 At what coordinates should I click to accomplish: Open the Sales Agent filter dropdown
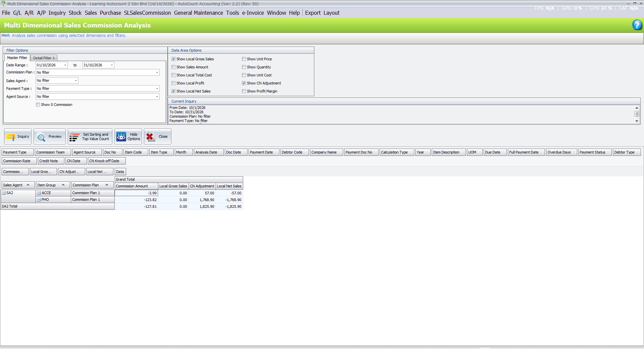point(76,80)
